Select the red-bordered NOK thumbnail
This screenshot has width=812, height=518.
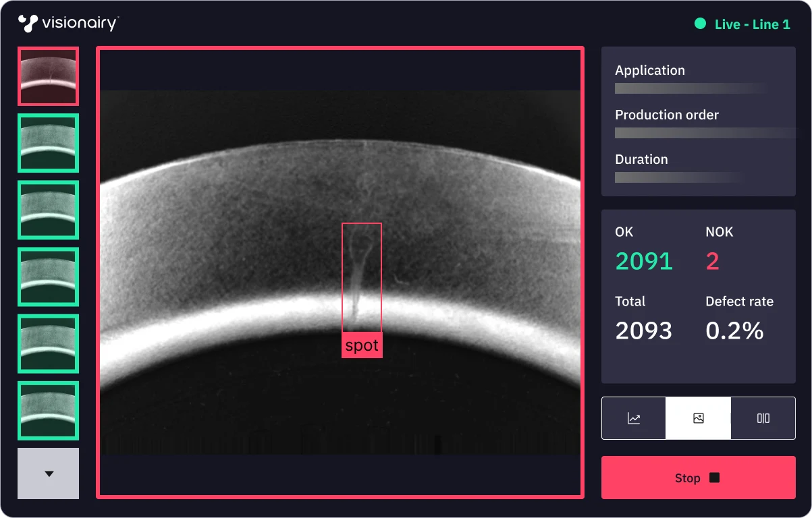48,76
